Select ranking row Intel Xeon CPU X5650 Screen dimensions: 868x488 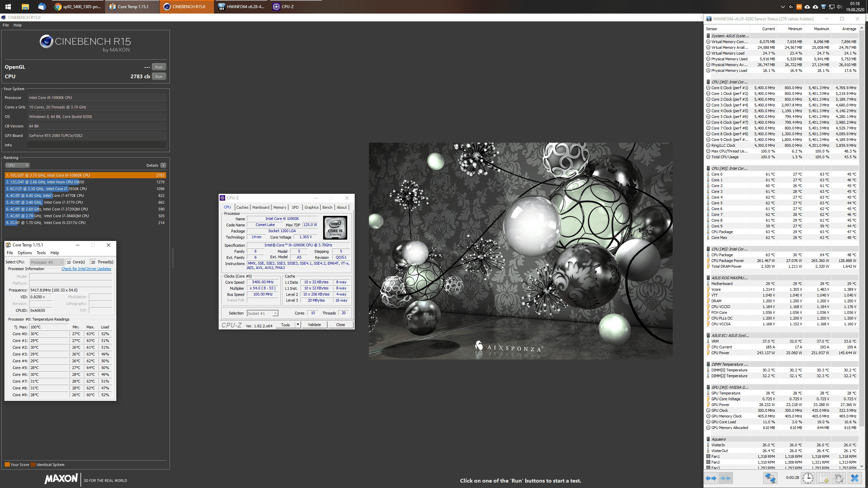point(85,182)
